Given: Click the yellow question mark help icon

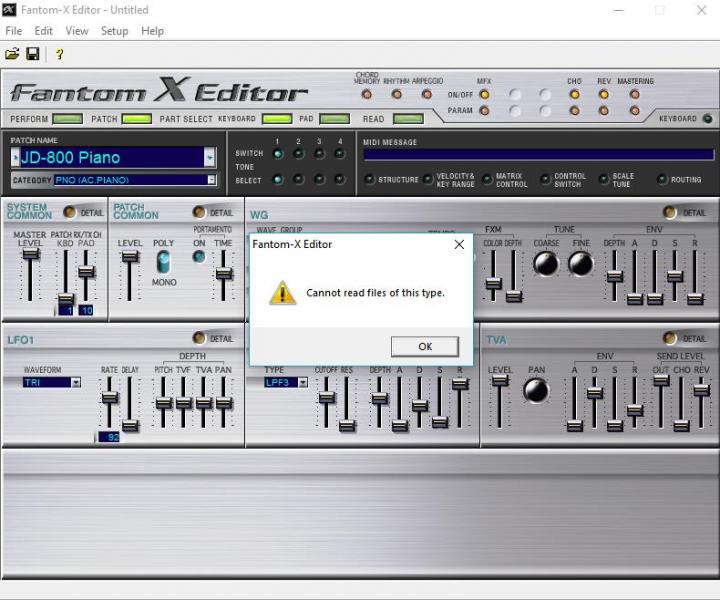Looking at the screenshot, I should click(59, 54).
